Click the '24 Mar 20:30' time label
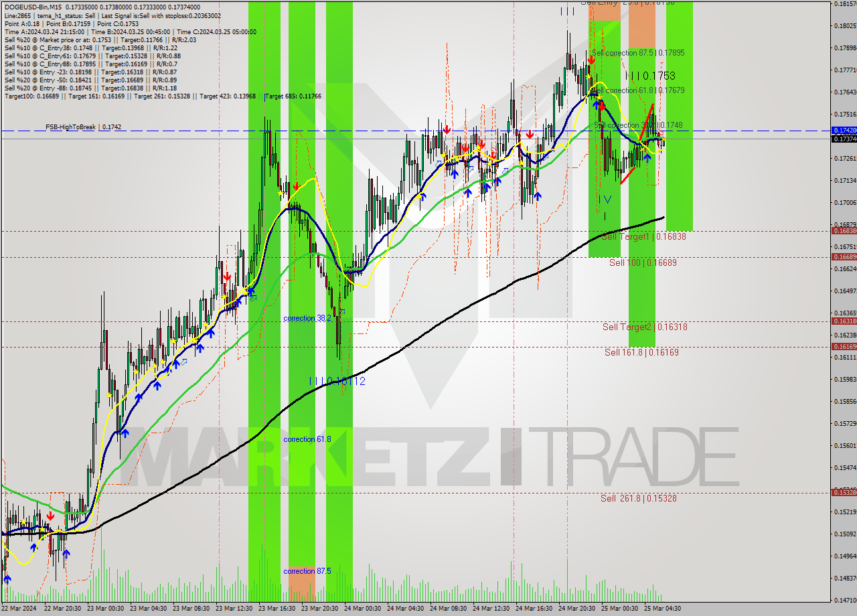857x616 pixels. [x=578, y=609]
